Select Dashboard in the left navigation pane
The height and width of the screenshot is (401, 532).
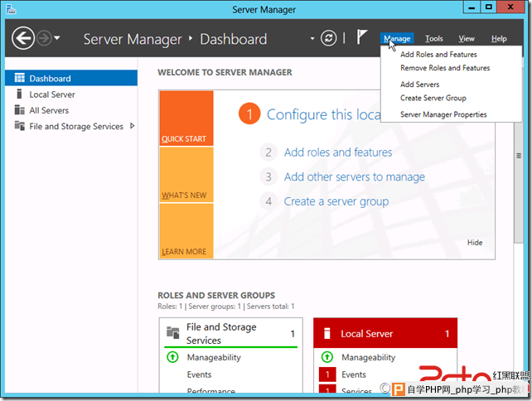click(x=71, y=78)
